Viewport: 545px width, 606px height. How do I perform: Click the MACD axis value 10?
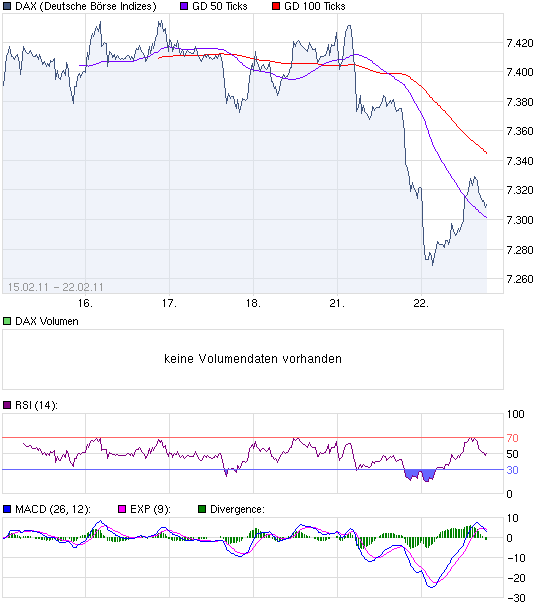click(x=513, y=518)
